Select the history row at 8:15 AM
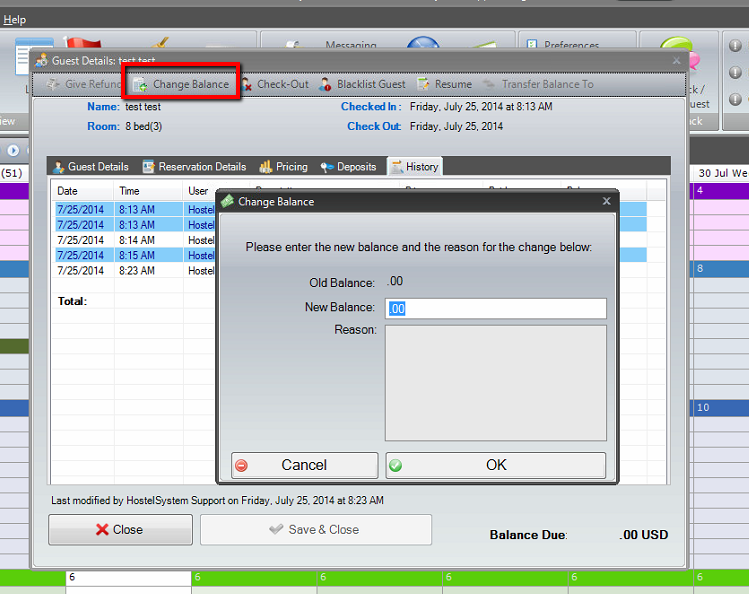749x594 pixels. pos(135,255)
